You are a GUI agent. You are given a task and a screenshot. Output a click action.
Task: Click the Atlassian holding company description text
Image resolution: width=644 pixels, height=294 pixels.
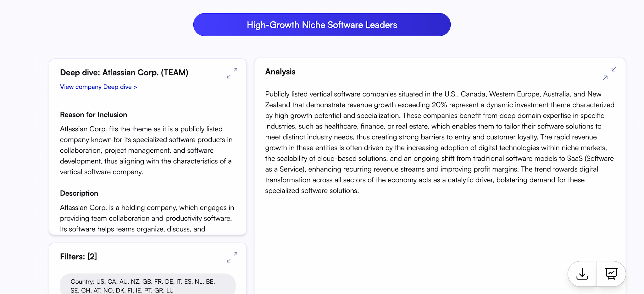point(147,218)
